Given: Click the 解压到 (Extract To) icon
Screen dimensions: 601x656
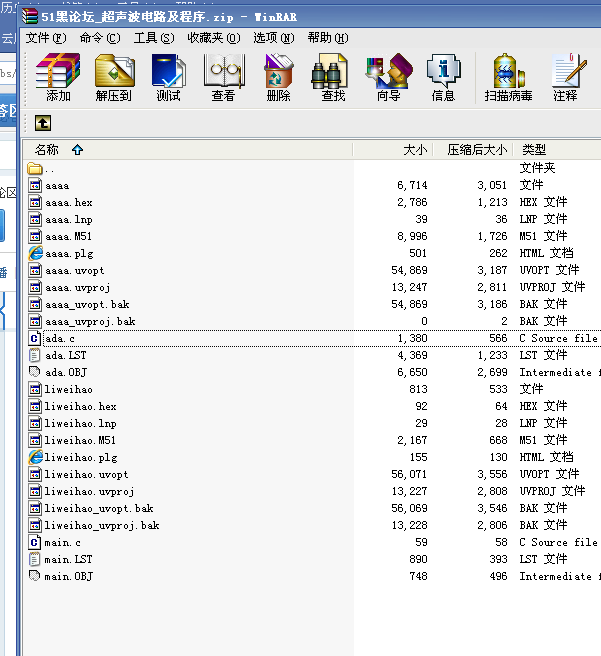Looking at the screenshot, I should [114, 77].
